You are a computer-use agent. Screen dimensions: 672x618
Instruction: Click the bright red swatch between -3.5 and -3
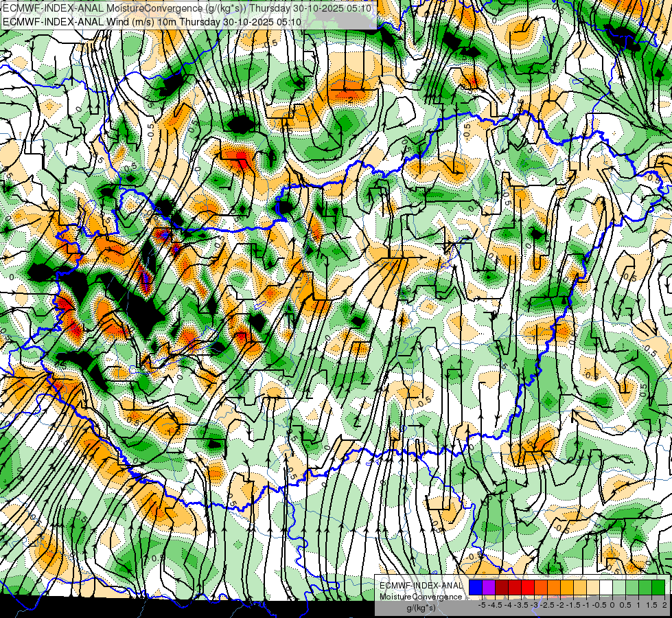click(528, 588)
